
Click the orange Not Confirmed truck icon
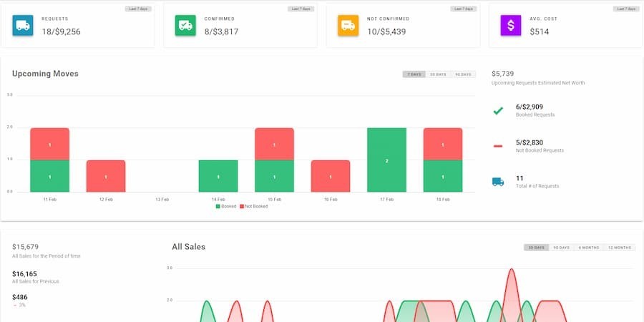click(348, 26)
